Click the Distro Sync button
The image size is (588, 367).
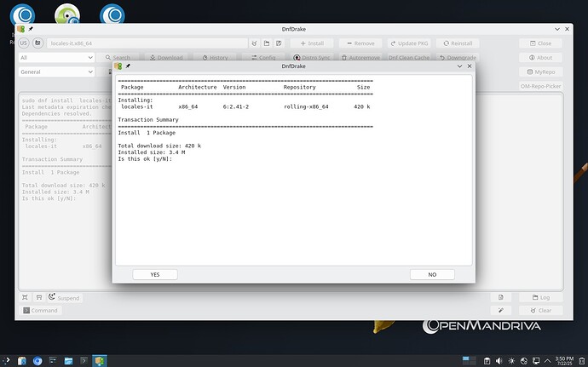312,57
